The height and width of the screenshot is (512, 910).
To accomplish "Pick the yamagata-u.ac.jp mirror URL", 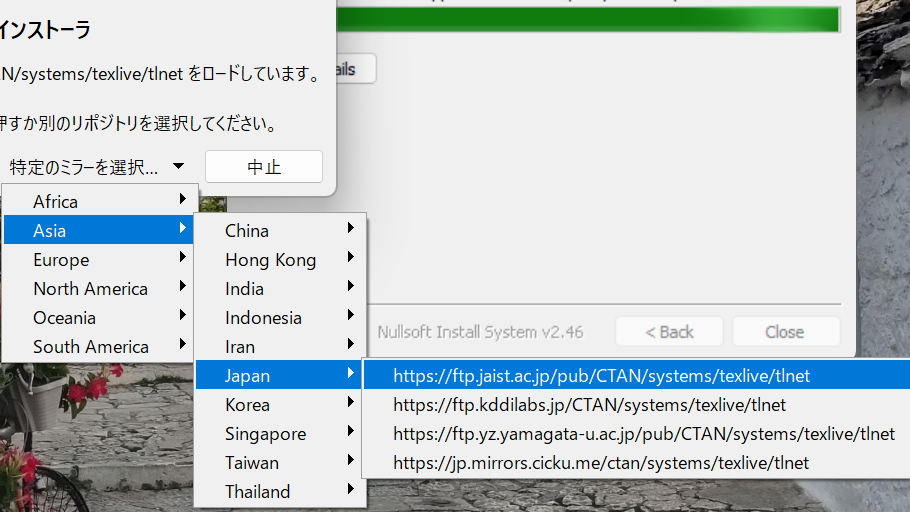I will (x=643, y=434).
